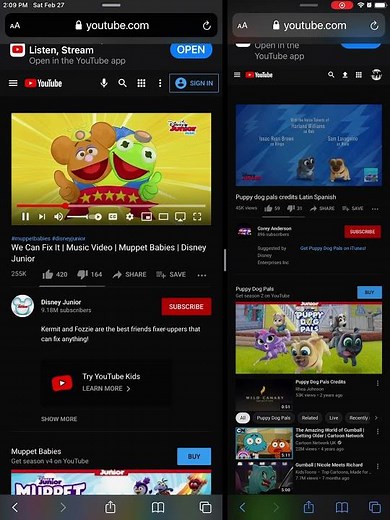390x520 pixels.
Task: Open YouTube hamburger menu in left pane
Action: (x=13, y=83)
